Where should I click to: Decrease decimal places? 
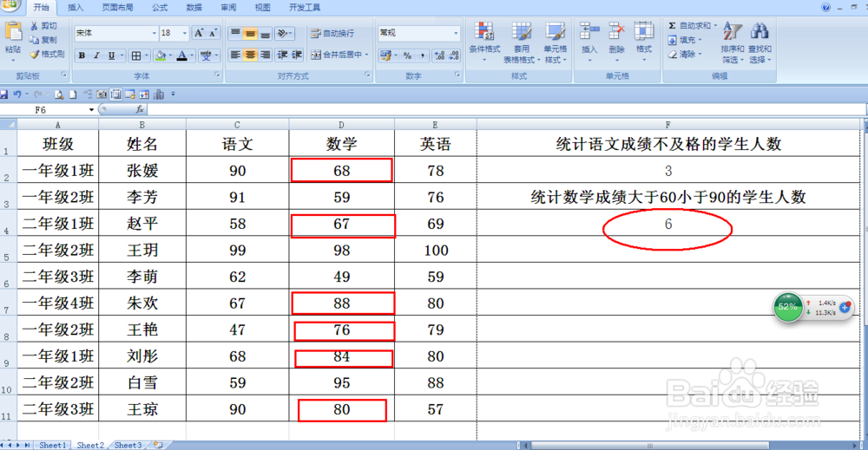coord(455,55)
